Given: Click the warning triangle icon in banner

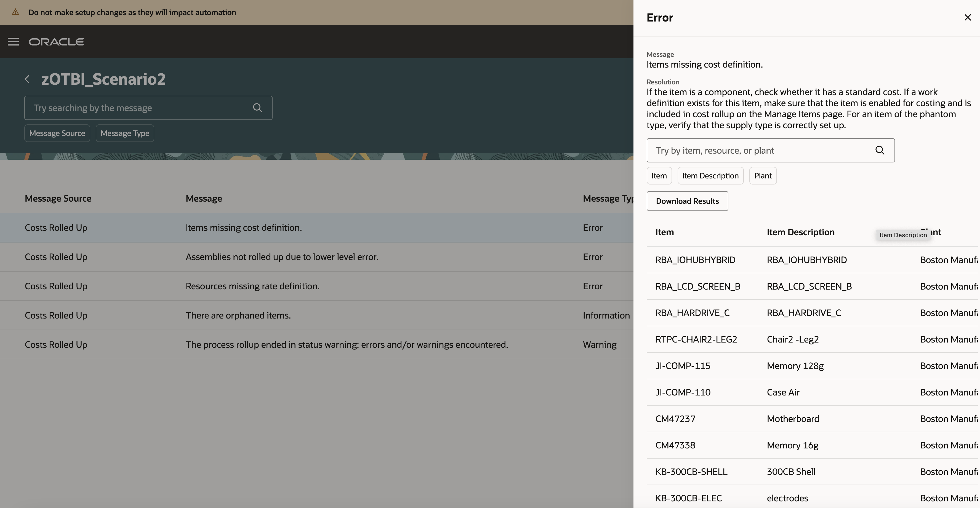Looking at the screenshot, I should point(15,12).
